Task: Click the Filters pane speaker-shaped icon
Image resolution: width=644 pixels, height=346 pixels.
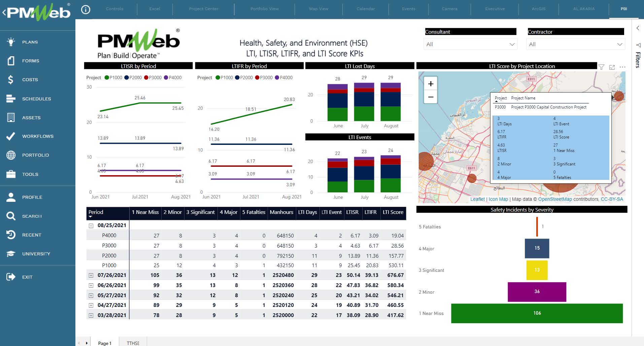Action: tap(638, 45)
